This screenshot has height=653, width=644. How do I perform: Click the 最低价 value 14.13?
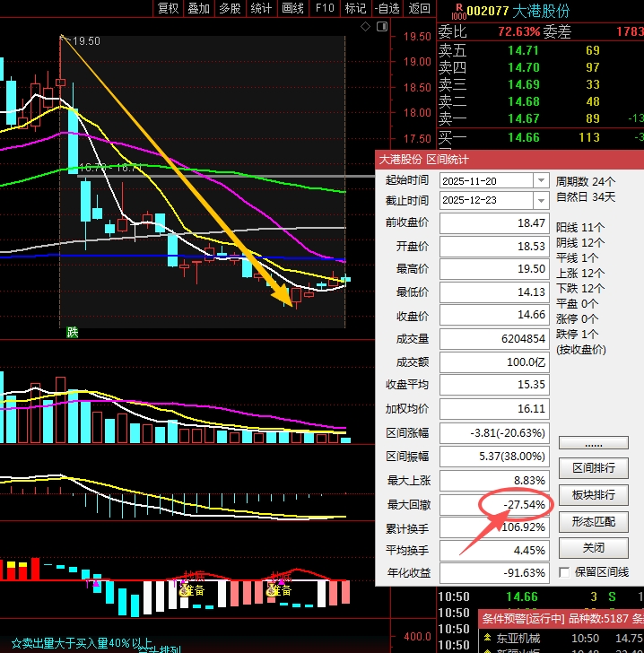[494, 292]
